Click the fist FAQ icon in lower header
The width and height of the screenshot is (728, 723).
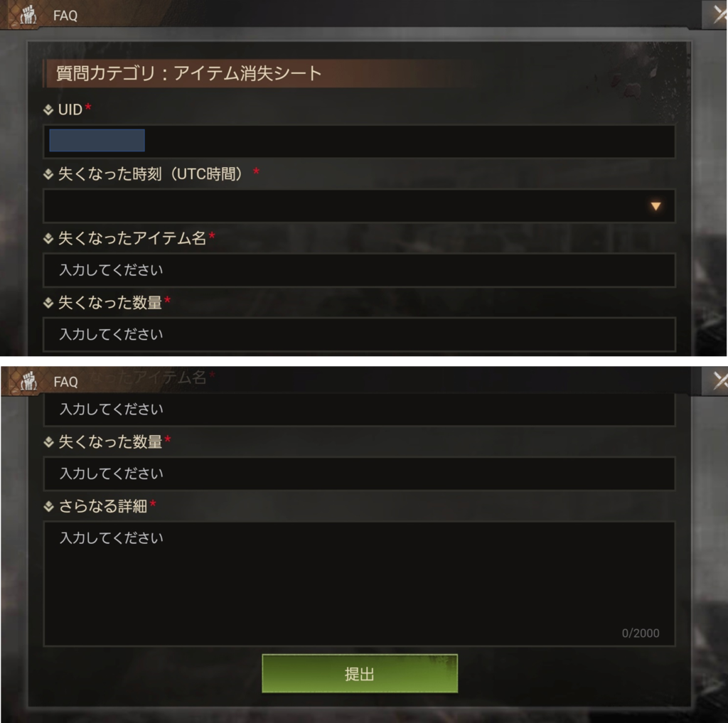click(x=28, y=381)
